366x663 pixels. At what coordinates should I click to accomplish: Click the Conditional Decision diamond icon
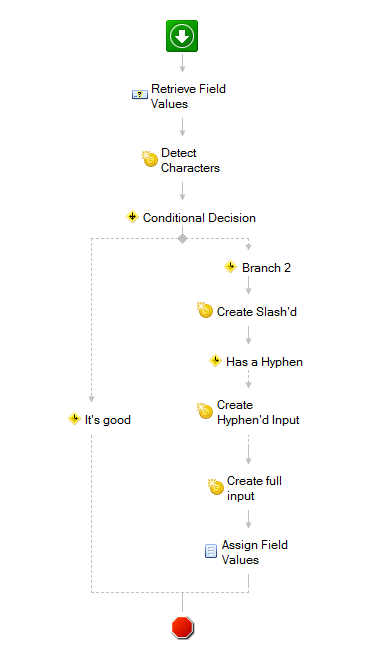pos(132,217)
